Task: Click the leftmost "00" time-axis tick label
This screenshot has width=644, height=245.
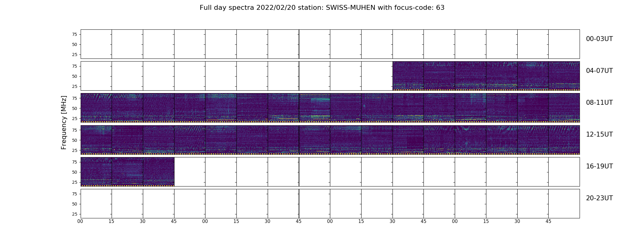Action: [80, 221]
